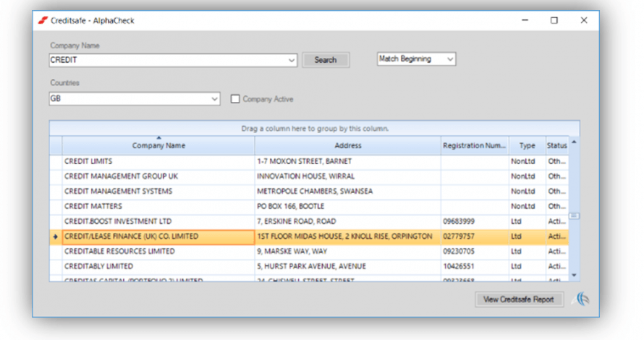Select CREDITABLE RESOURCES LIMITED row
644x340 pixels.
tap(309, 251)
